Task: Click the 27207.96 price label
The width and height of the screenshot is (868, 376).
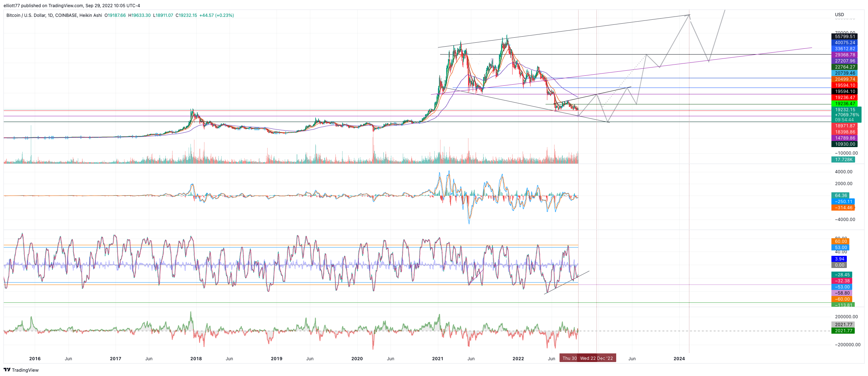Action: coord(844,61)
